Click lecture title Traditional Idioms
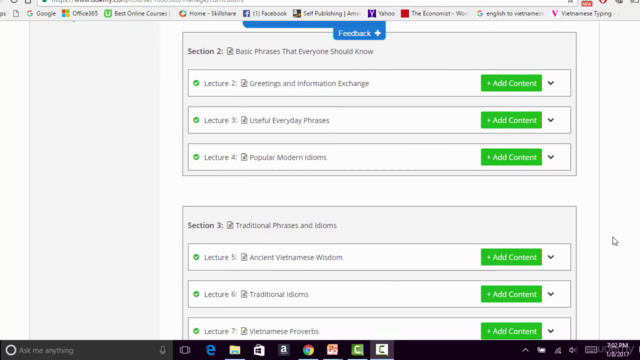Image resolution: width=640 pixels, height=360 pixels. click(279, 294)
